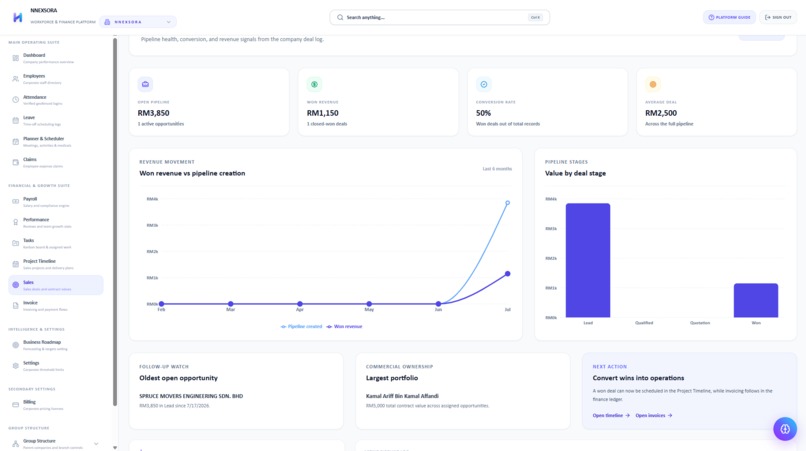Click the Open invoices link

(x=654, y=416)
